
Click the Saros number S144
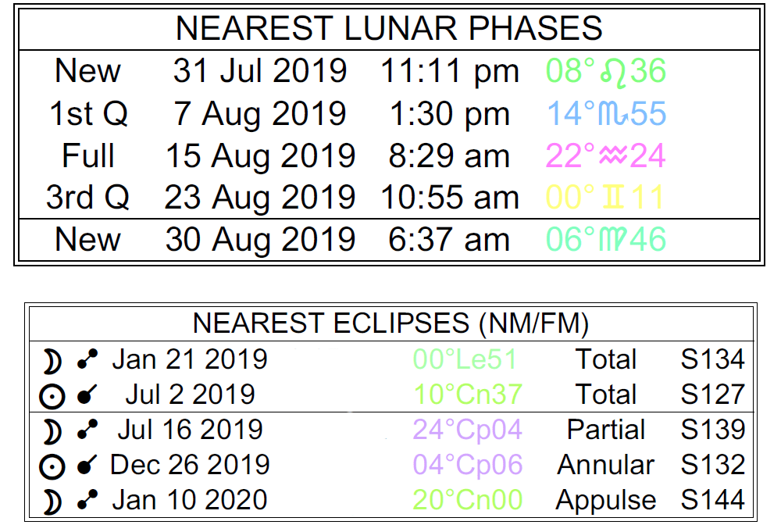[x=712, y=502]
